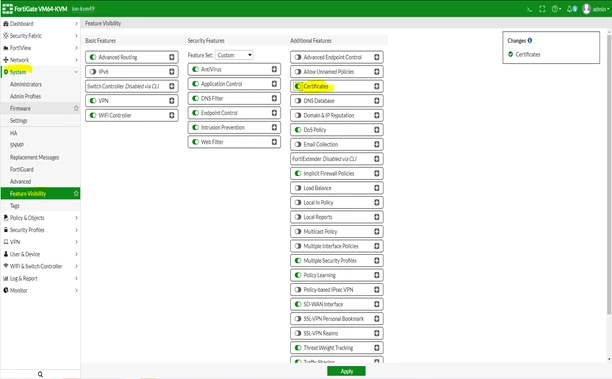Collapse the System menu chevron
Image resolution: width=612 pixels, height=379 pixels.
point(76,72)
